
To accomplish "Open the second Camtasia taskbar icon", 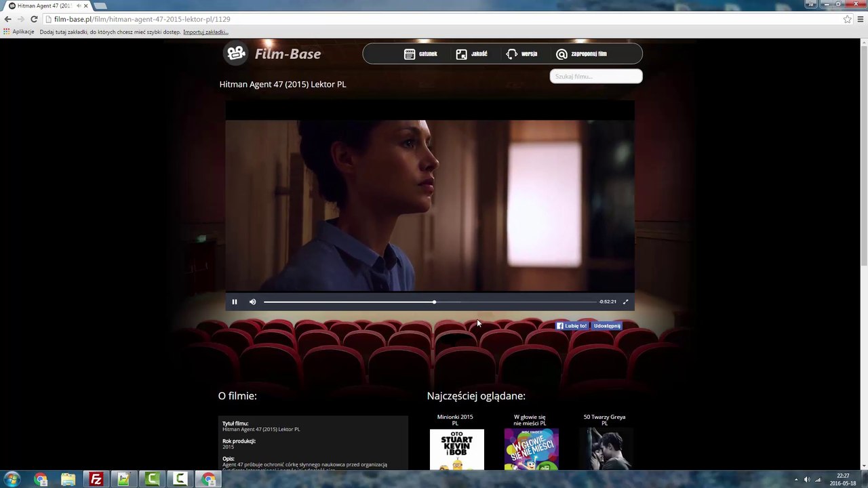I will pos(180,479).
